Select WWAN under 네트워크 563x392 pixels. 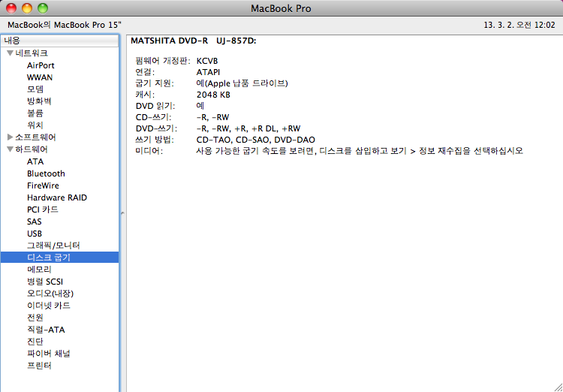(x=40, y=77)
